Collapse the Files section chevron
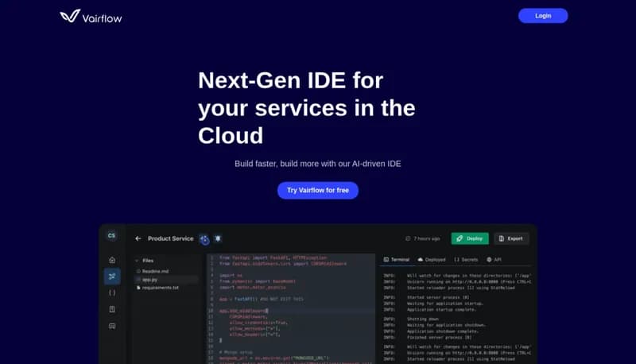The width and height of the screenshot is (636, 364). click(x=137, y=261)
